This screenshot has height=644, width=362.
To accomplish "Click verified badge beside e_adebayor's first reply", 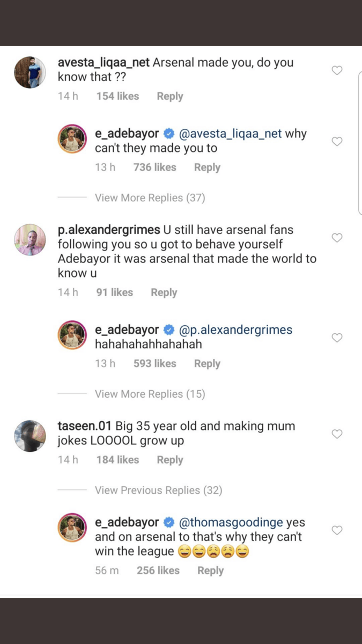I will [169, 134].
